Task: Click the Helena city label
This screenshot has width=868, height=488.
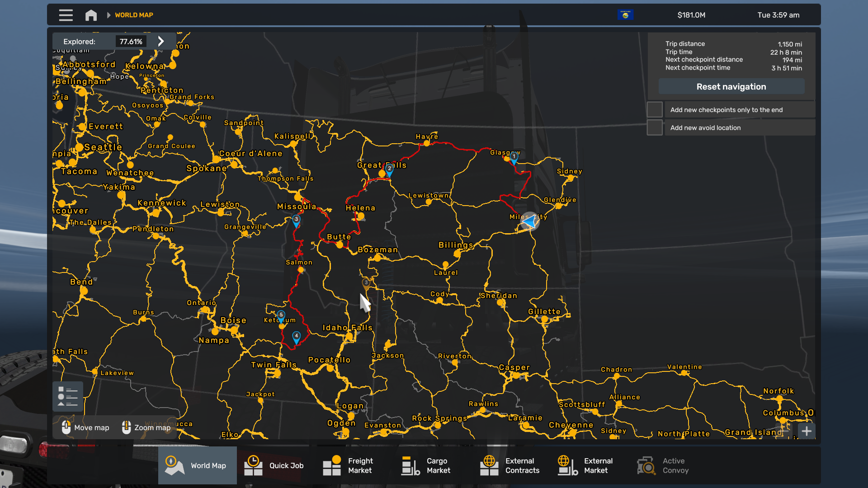Action: click(x=360, y=208)
